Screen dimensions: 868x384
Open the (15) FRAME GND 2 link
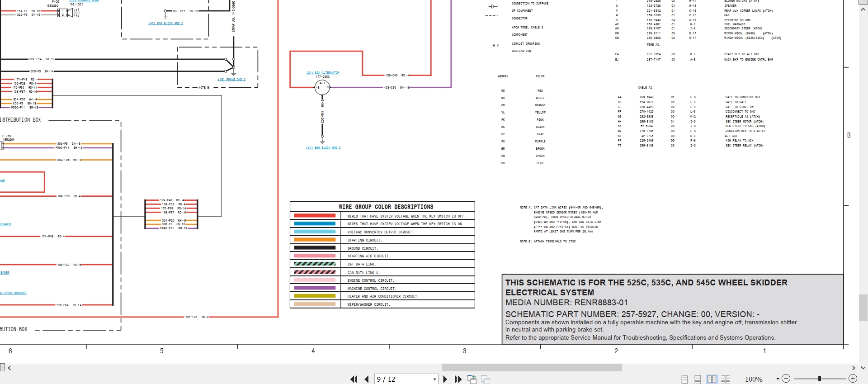pyautogui.click(x=231, y=79)
